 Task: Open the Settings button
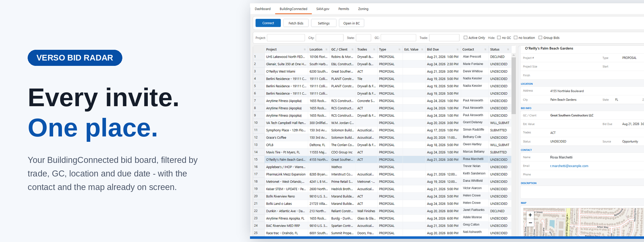click(x=324, y=23)
